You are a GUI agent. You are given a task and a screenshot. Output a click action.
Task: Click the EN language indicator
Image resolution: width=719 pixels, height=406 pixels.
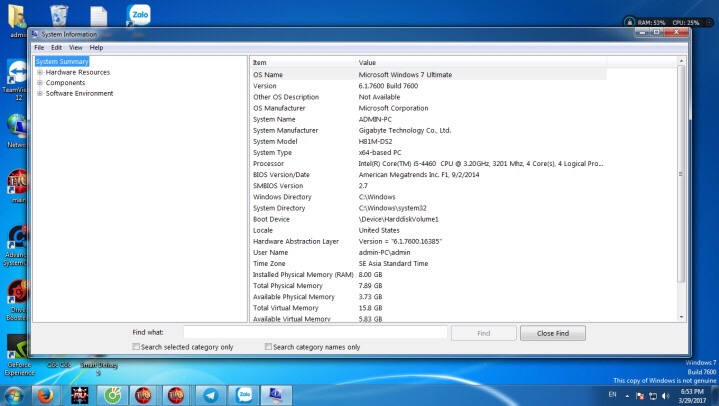613,395
